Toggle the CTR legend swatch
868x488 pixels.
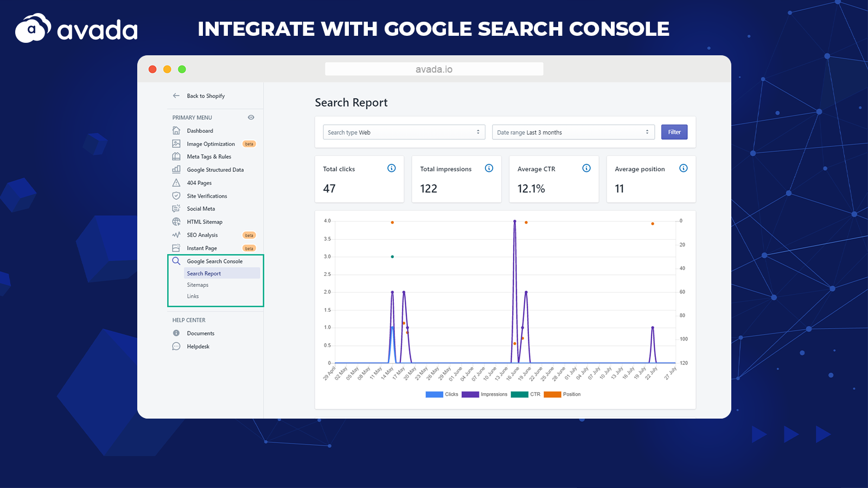tap(520, 394)
